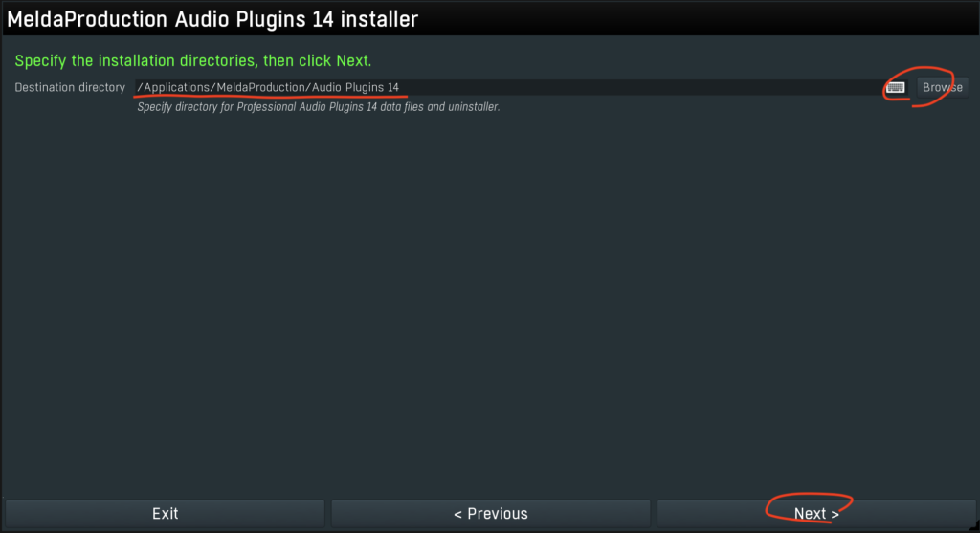Click the word Applications in the path

click(x=177, y=87)
